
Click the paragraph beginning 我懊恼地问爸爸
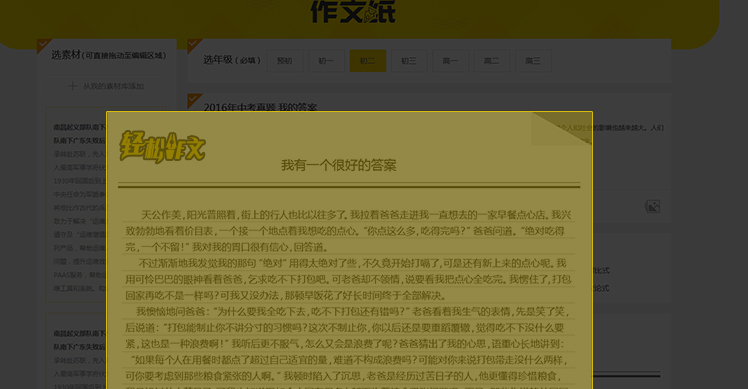point(348,327)
